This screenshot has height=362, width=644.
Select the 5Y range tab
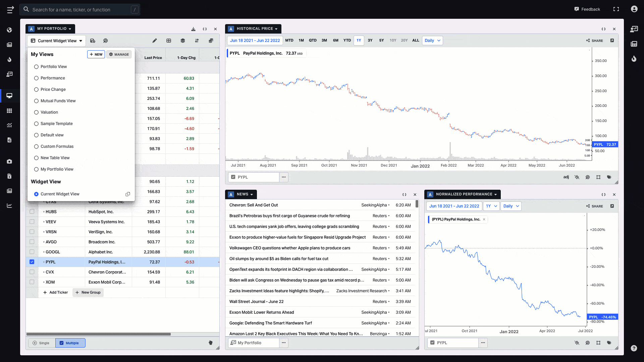click(x=381, y=41)
